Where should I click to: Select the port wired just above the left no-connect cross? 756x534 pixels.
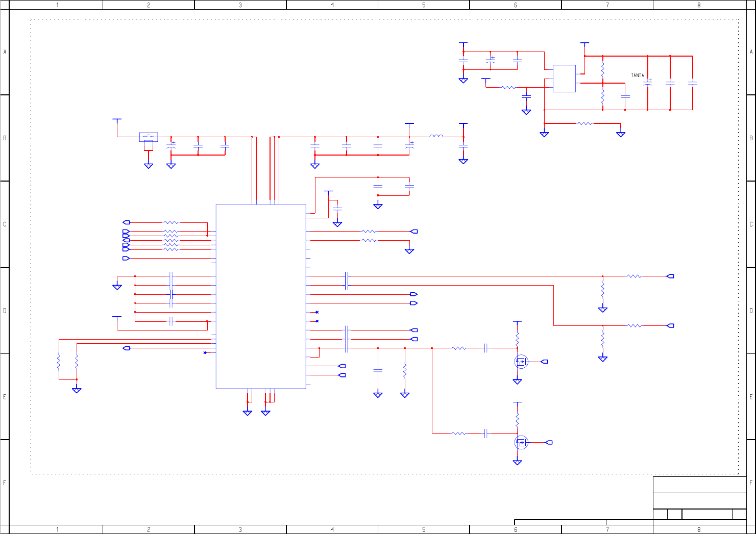point(127,348)
